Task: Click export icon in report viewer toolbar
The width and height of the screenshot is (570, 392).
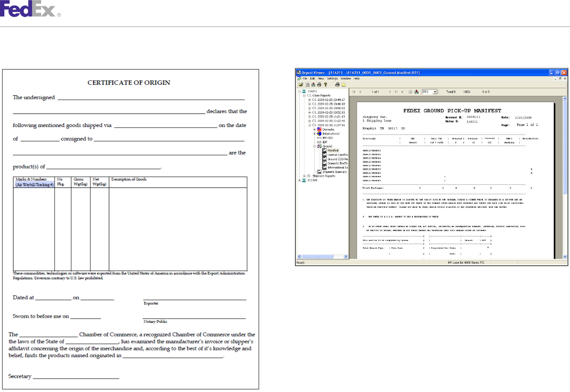Action: pyautogui.click(x=416, y=92)
